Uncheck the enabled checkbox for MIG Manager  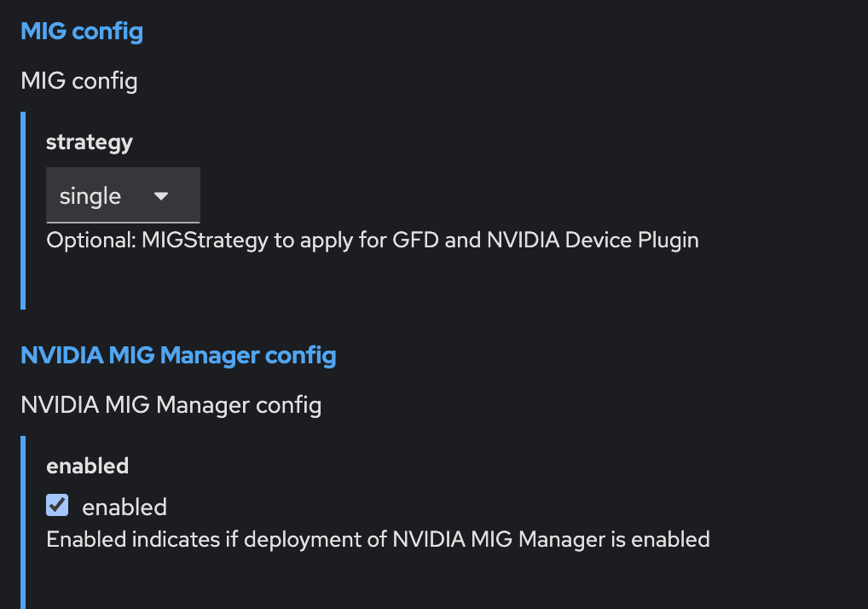coord(57,506)
